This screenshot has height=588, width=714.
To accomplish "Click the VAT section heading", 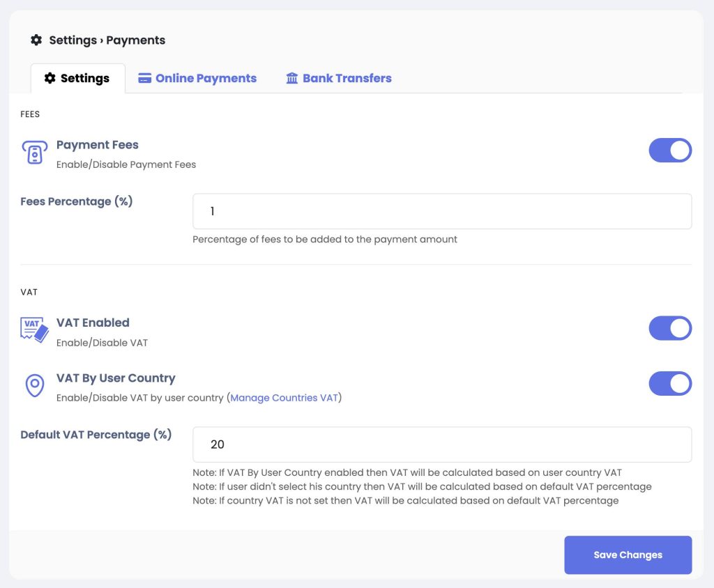I will click(x=29, y=292).
